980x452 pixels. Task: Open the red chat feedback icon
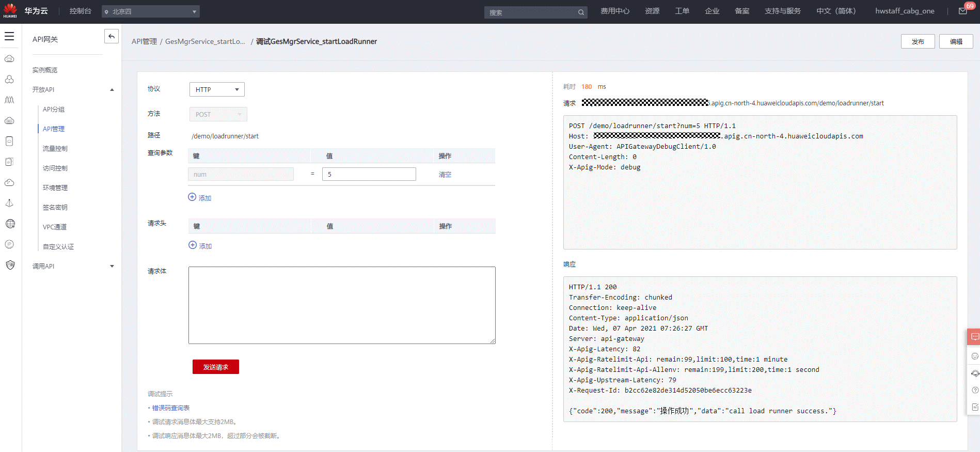pos(974,337)
